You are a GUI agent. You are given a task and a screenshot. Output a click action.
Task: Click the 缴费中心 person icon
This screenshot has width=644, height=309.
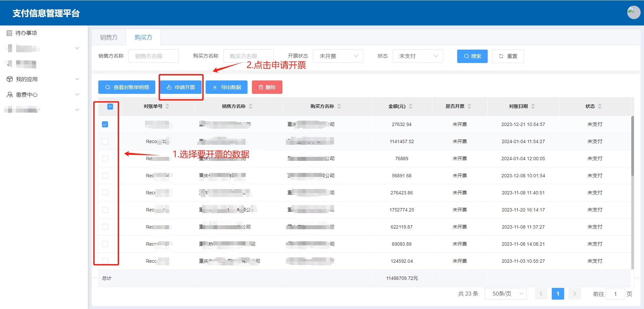tap(10, 95)
